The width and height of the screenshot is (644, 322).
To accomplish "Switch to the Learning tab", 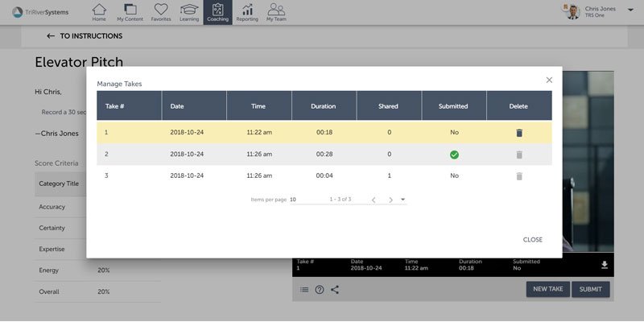I will point(189,12).
